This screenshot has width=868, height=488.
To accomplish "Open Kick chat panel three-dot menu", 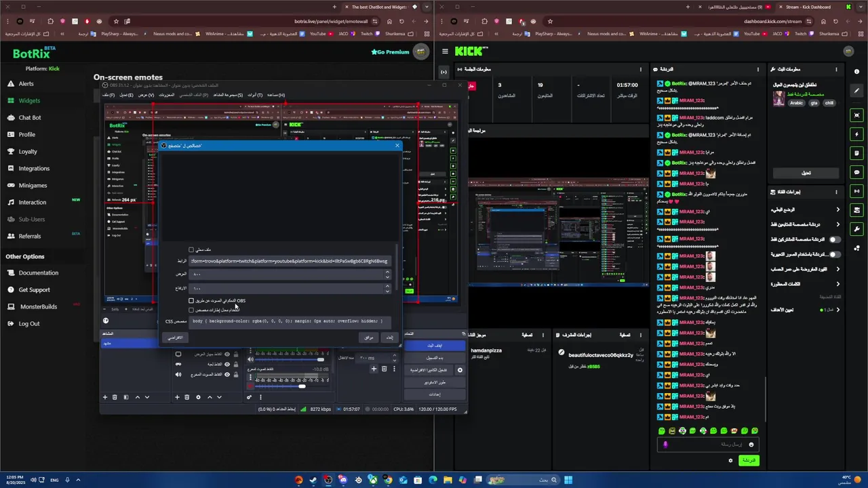I will pos(758,69).
